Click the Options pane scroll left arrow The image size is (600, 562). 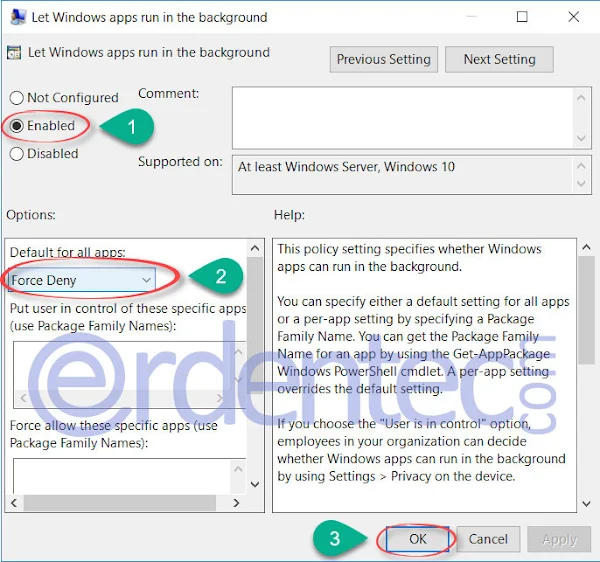14,503
